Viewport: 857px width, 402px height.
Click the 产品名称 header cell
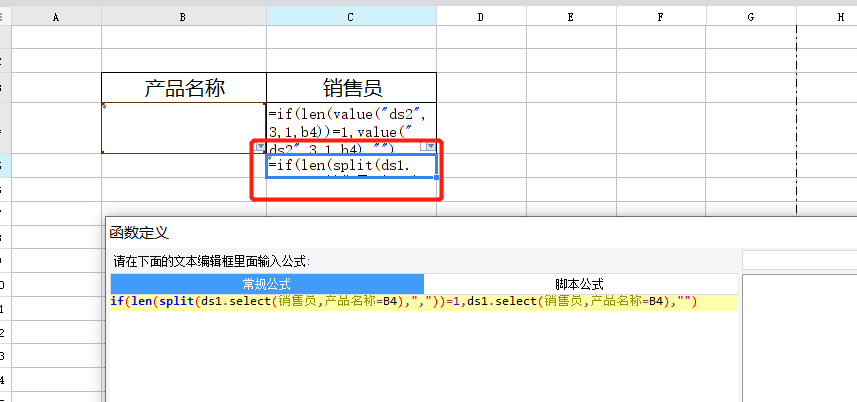click(184, 87)
